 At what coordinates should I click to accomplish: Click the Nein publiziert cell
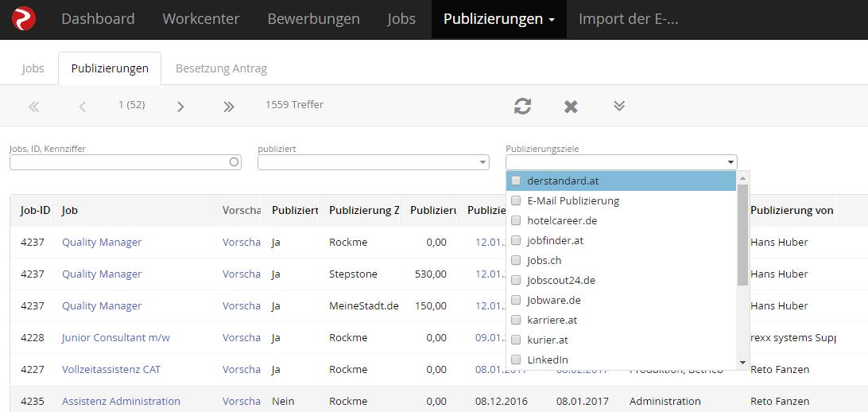[x=283, y=402]
